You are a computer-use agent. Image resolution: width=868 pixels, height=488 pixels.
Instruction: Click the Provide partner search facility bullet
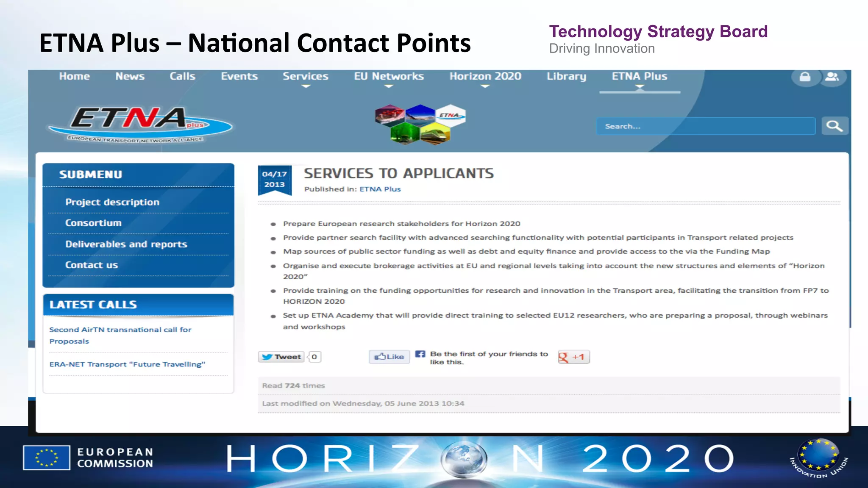coord(538,238)
